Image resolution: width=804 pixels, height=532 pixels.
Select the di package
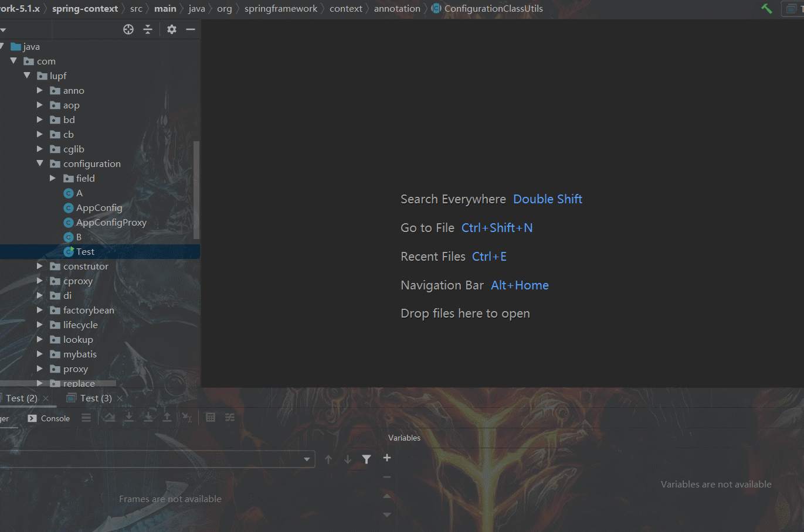(67, 296)
